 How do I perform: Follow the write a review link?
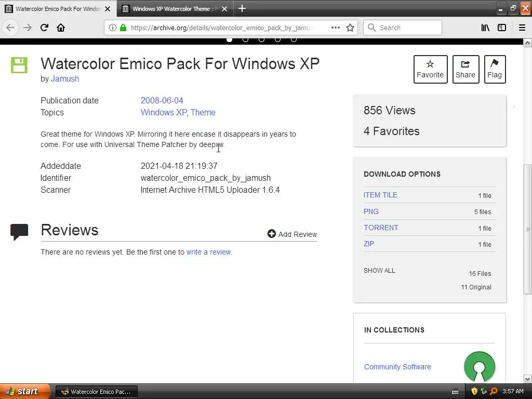tap(209, 252)
